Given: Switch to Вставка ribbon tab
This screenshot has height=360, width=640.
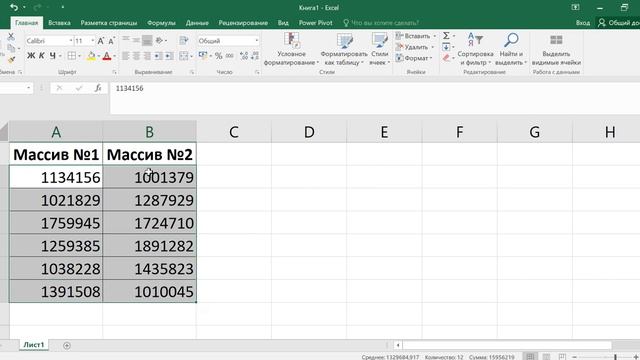Looking at the screenshot, I should pos(59,23).
